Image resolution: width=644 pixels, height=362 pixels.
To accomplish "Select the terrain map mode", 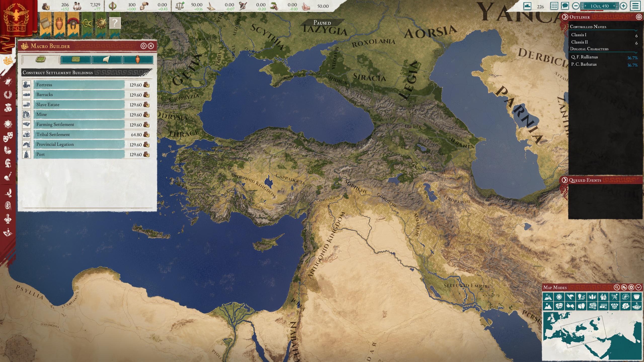I will (548, 297).
